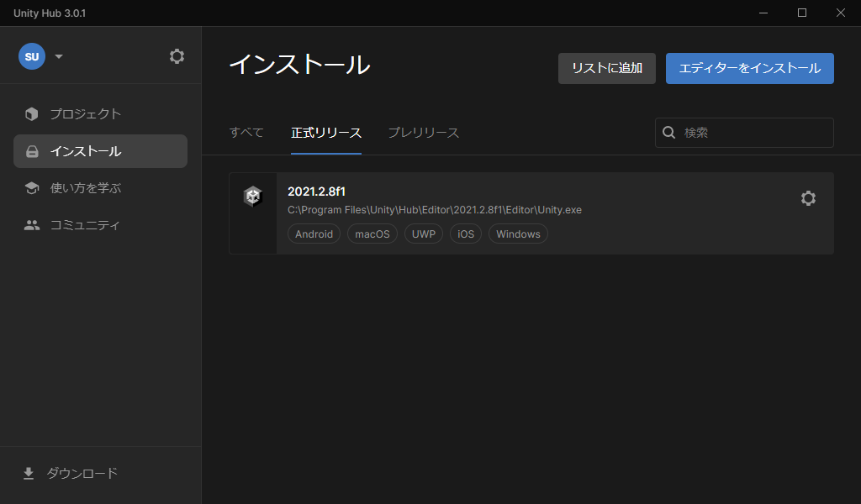
Task: Go to コミュニティ (Community) page
Action: [85, 225]
